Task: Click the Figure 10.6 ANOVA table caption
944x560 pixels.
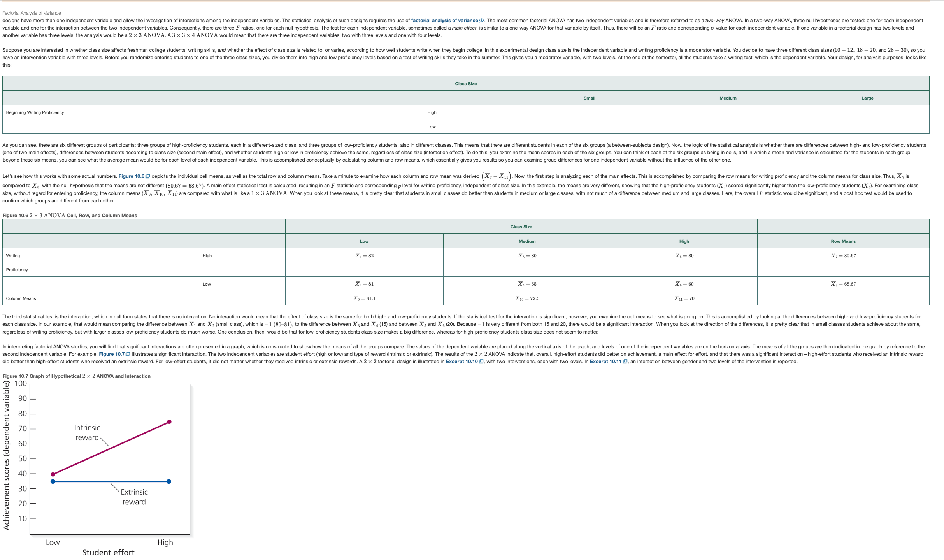Action: click(70, 216)
